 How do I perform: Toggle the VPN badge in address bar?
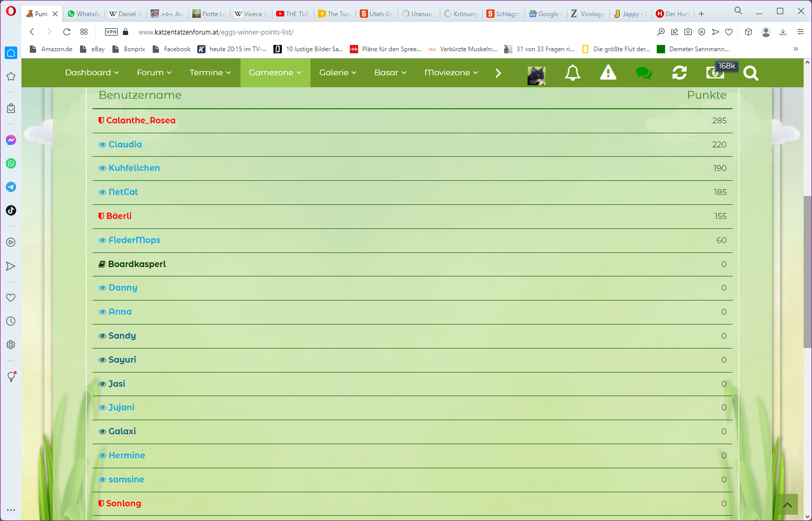tap(111, 32)
